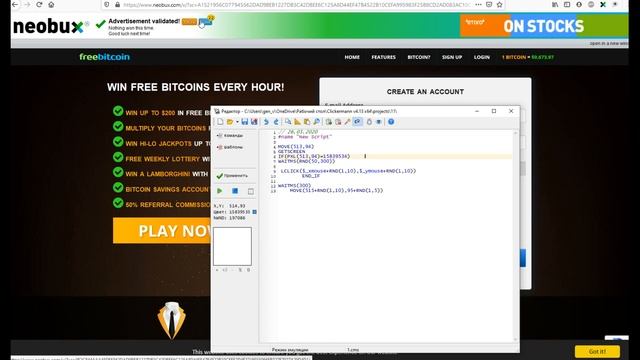This screenshot has width=640, height=360.
Task: Go to the browser home page icon
Action: [x=51, y=4]
